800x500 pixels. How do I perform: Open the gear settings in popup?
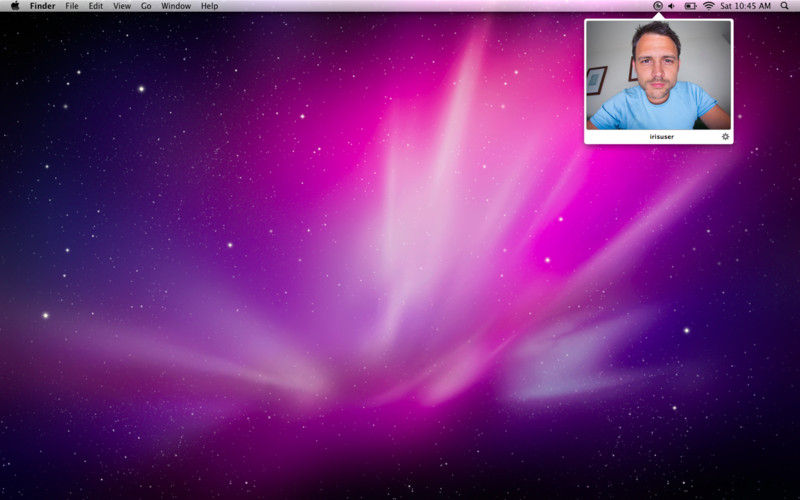point(725,137)
